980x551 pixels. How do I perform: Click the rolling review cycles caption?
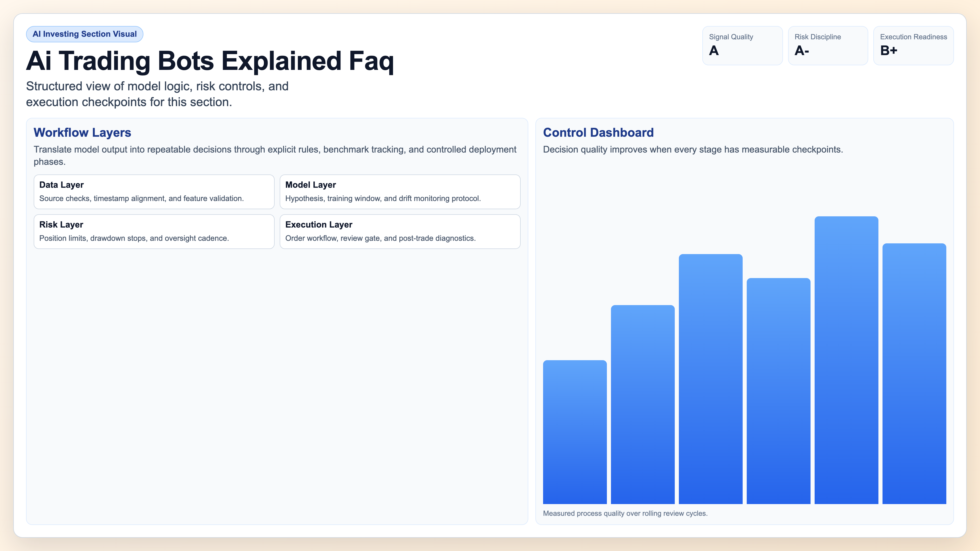pos(626,513)
